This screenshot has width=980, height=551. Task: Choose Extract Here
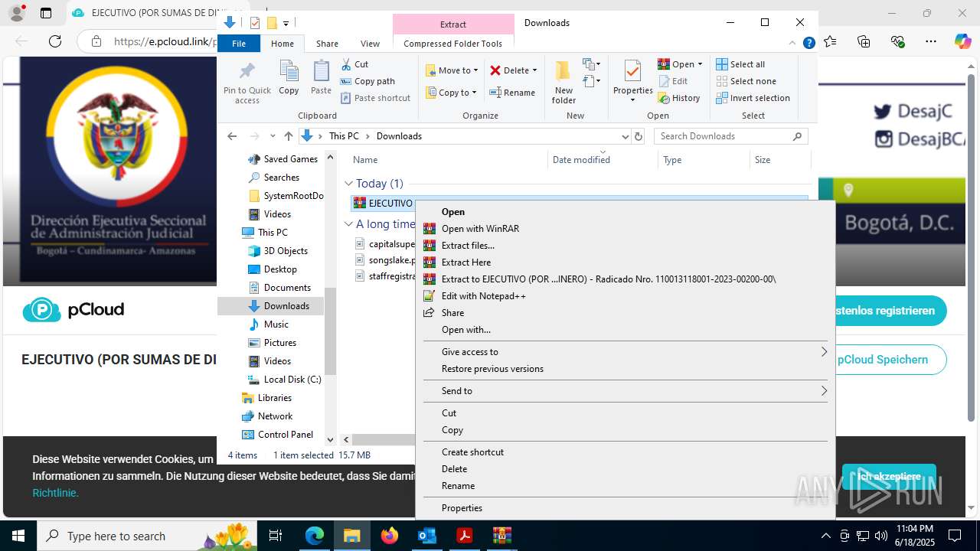click(x=626, y=262)
